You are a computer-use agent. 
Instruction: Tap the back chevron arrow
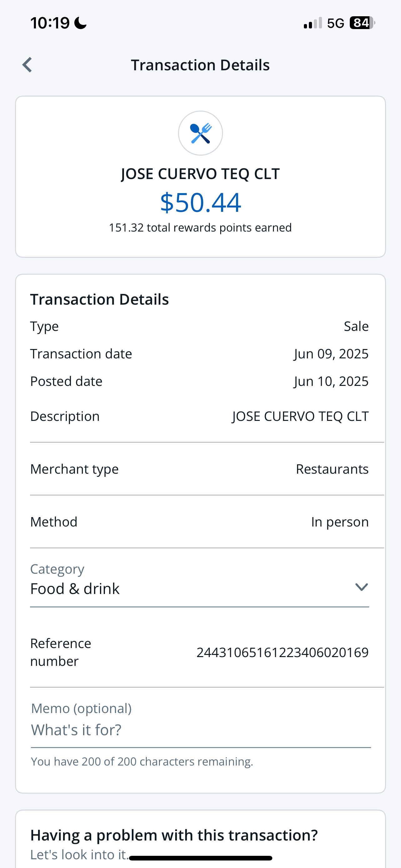click(x=27, y=65)
